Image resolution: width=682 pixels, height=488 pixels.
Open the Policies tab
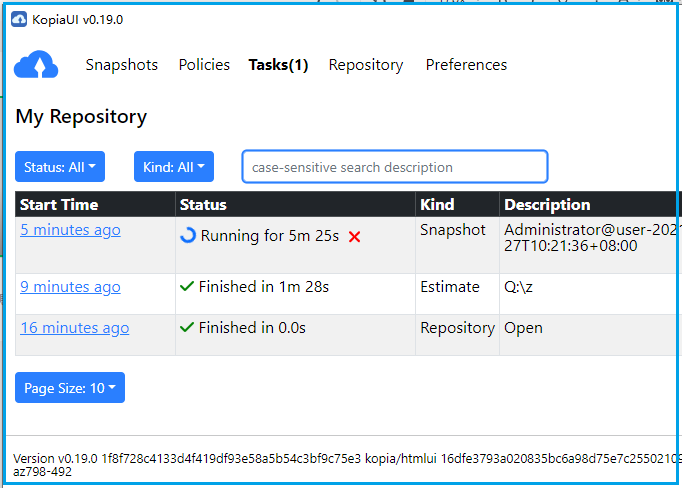point(204,65)
